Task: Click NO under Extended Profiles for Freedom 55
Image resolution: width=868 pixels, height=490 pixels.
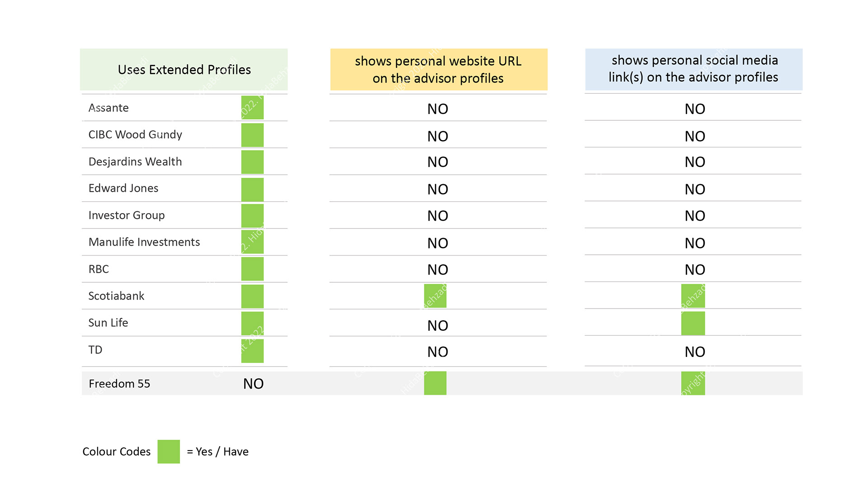Action: tap(253, 384)
